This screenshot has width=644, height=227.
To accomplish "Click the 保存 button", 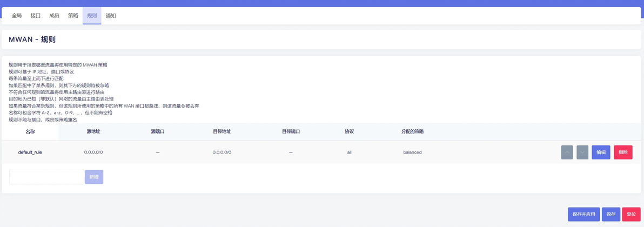I will point(611,214).
